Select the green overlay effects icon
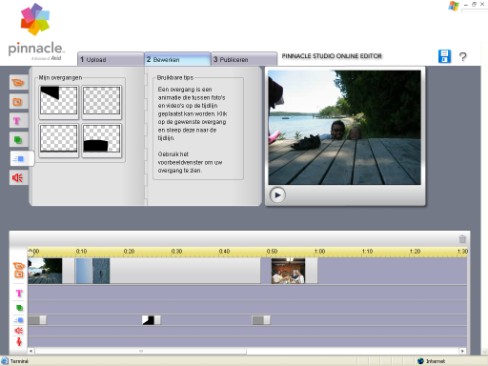 [x=18, y=140]
